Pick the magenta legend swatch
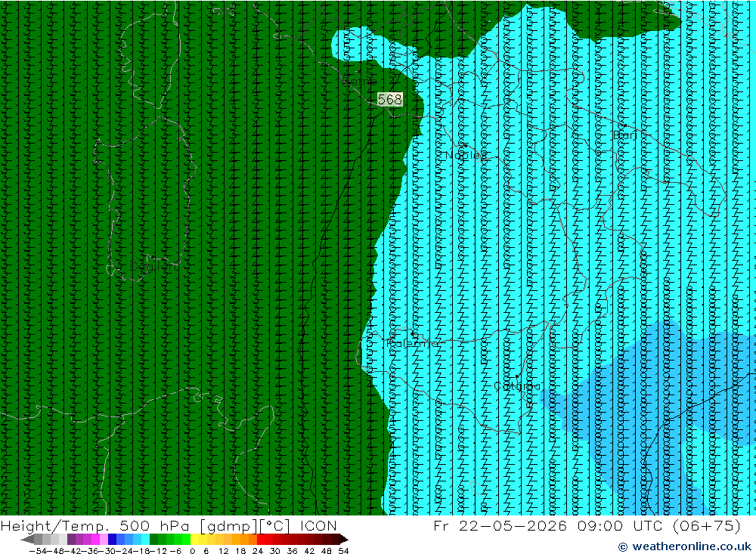Screen dimensions: 756x554 [x=95, y=539]
